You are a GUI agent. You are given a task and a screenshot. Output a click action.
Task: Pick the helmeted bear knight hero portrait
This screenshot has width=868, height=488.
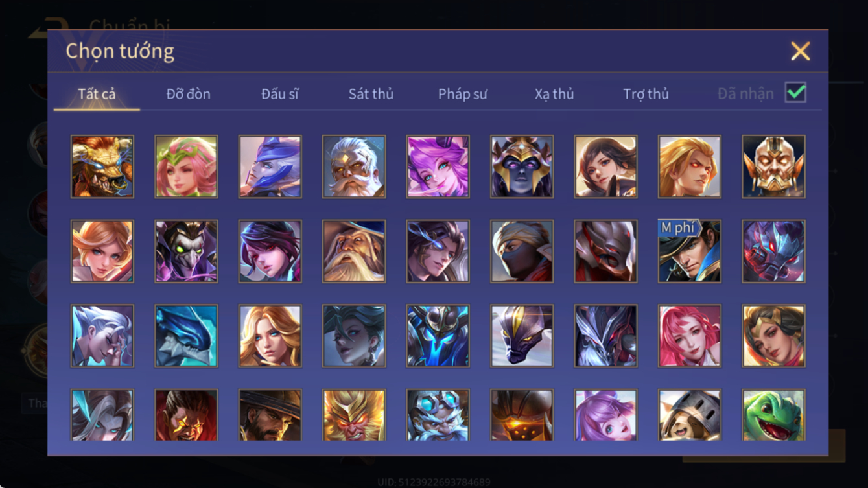[x=690, y=415]
